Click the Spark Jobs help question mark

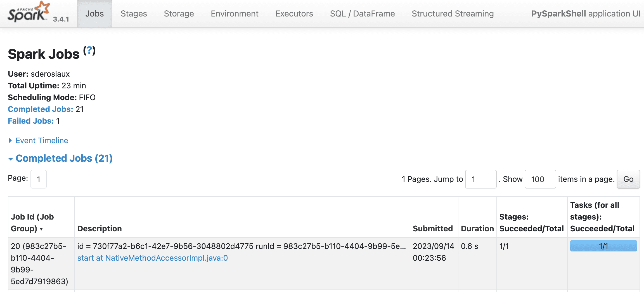coord(89,50)
